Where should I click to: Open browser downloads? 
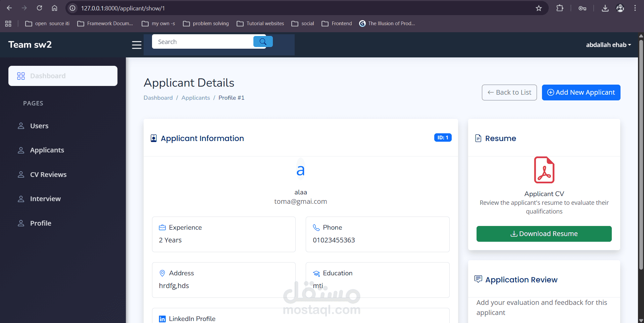605,8
